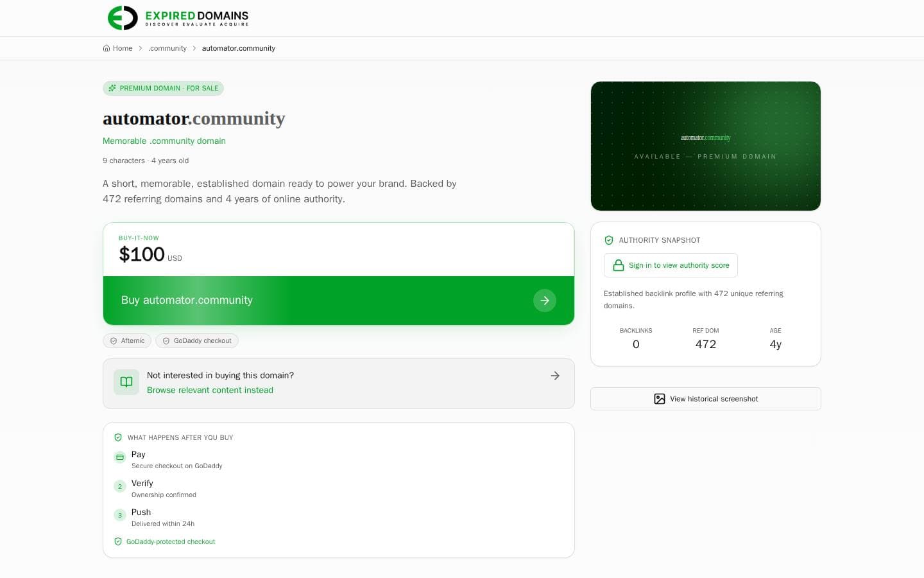Click the Ref Dom value 472
This screenshot has width=924, height=578.
706,344
